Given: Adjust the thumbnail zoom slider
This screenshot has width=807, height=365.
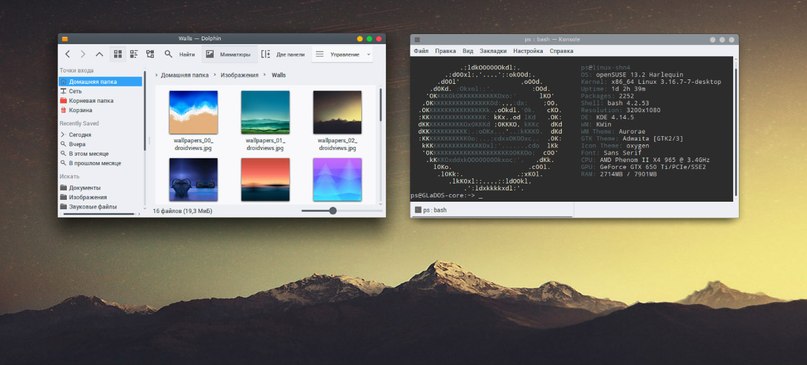Looking at the screenshot, I should [x=332, y=211].
